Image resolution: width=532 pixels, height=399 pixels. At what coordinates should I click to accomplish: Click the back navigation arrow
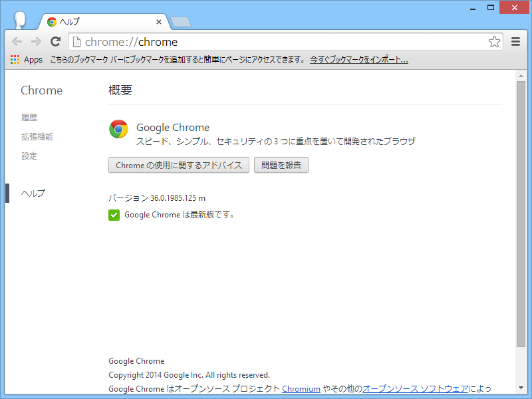click(x=17, y=41)
